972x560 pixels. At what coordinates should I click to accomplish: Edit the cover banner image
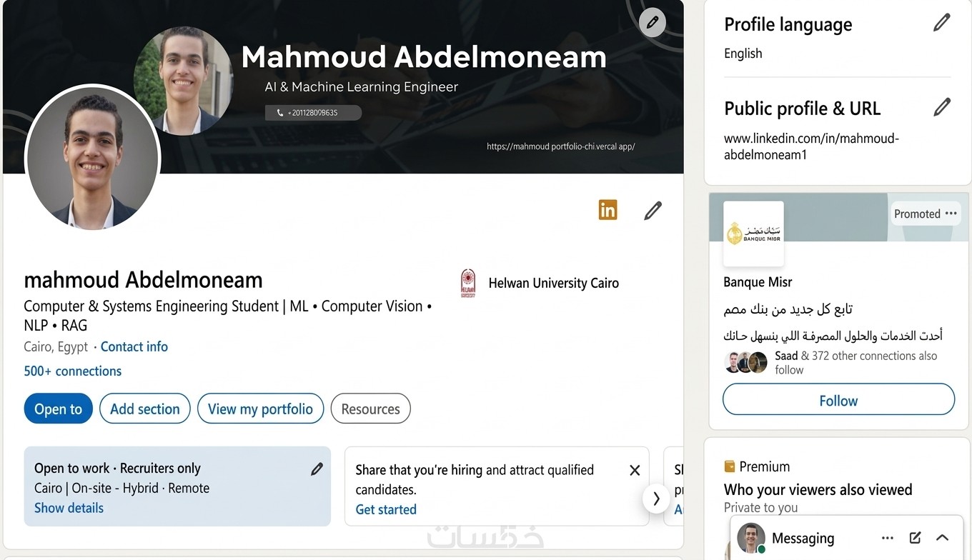[652, 23]
